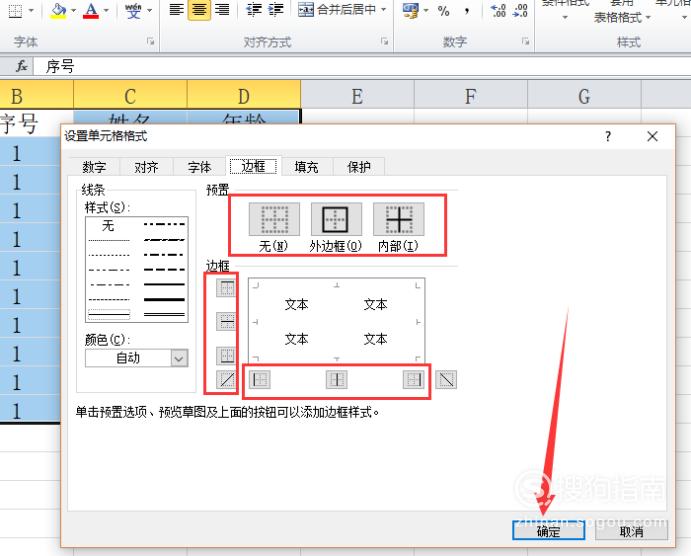
Task: Click formula bar containing 序号
Action: 361,67
